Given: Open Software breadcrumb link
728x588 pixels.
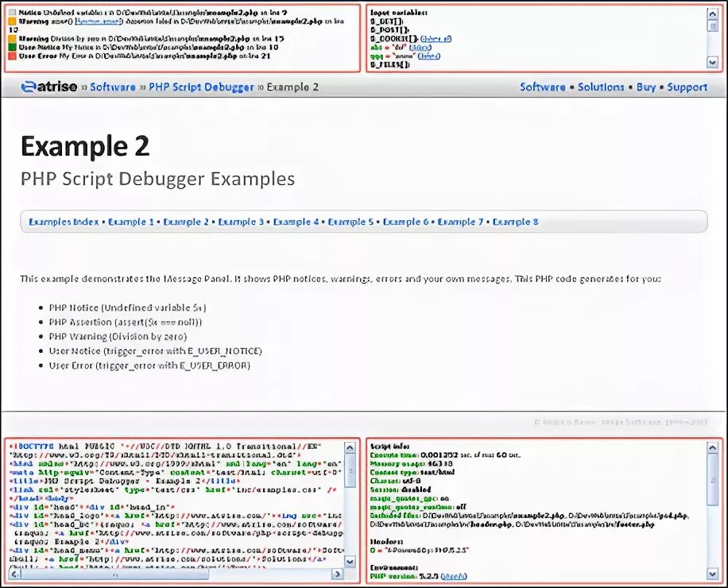Looking at the screenshot, I should (x=113, y=87).
